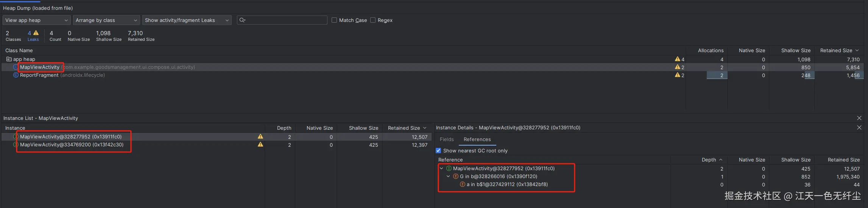868x208 pixels.
Task: Click instance icon of MapViewActivity@328277952 row
Action: 16,137
